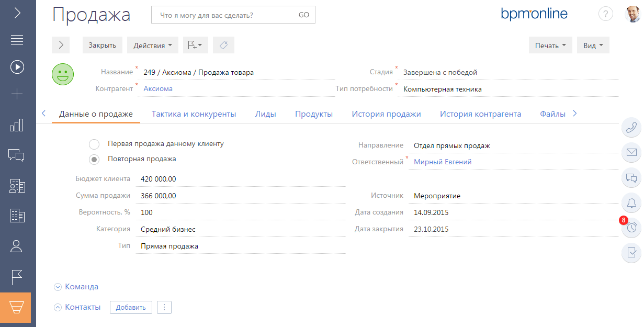Click the help question mark icon

tap(605, 15)
